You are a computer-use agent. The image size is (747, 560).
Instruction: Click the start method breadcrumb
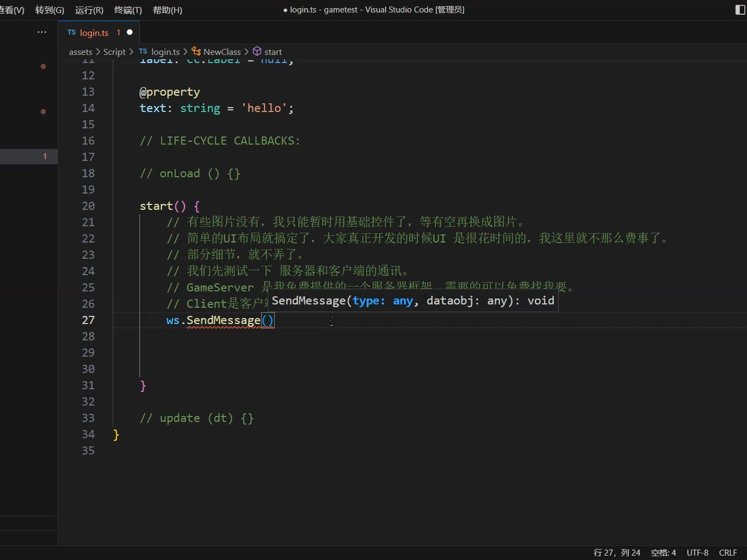pos(273,52)
